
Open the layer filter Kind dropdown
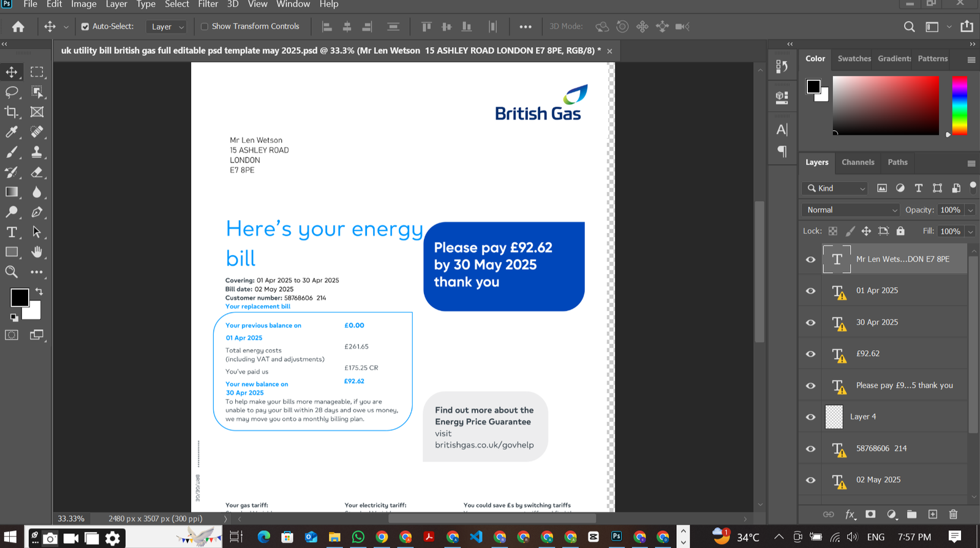click(x=835, y=188)
